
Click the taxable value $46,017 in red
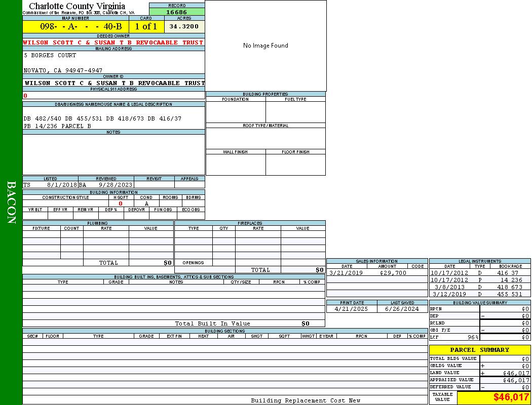[x=511, y=397]
